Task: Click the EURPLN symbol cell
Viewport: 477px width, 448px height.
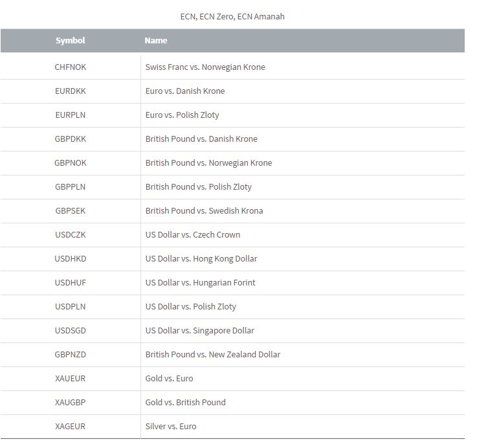Action: coord(70,115)
